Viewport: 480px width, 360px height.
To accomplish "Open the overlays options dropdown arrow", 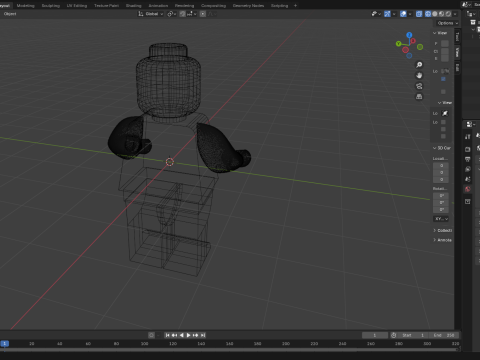I will [410, 14].
